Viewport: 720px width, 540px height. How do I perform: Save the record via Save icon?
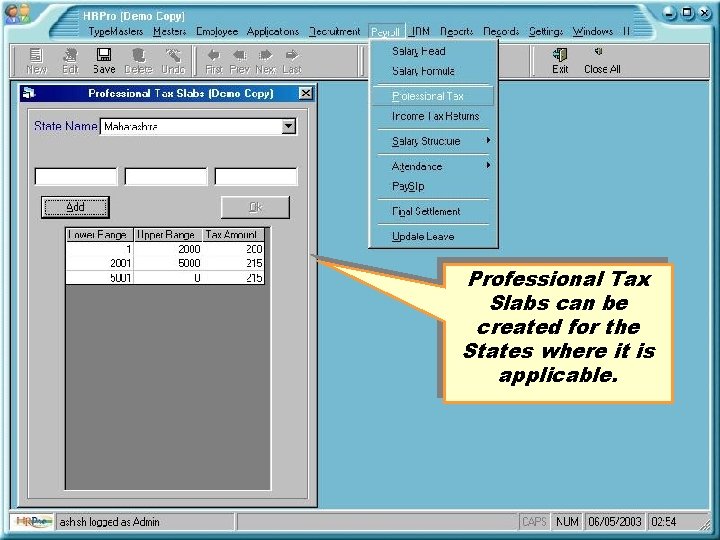click(x=104, y=61)
